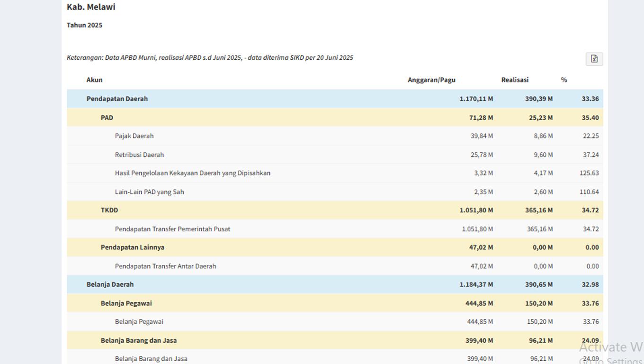Click the Akun column header
This screenshot has height=364, width=644.
pyautogui.click(x=94, y=80)
